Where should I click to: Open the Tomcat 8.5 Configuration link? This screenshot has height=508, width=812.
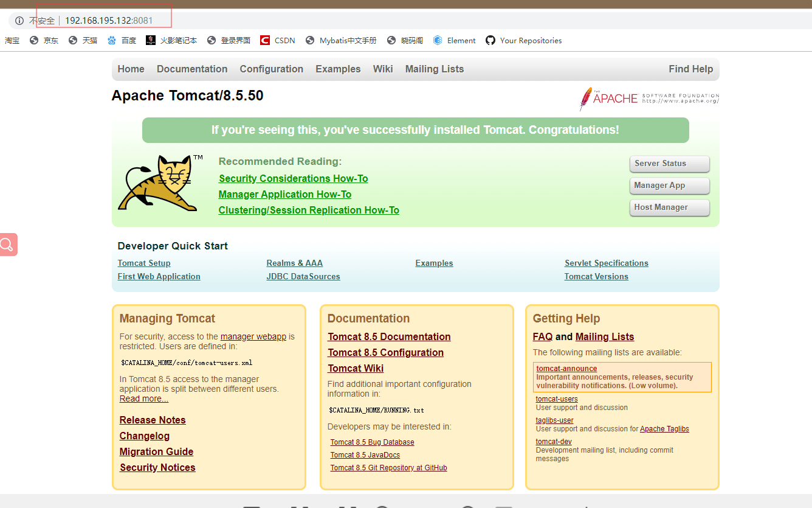point(385,352)
